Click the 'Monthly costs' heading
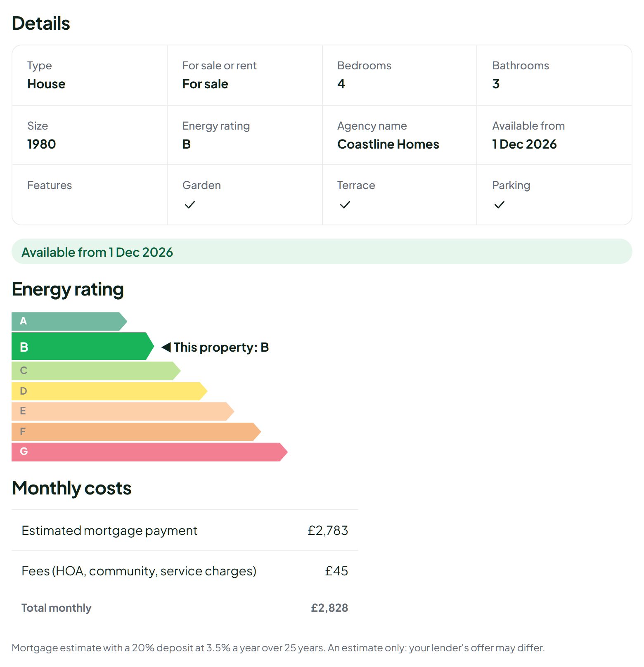This screenshot has width=644, height=667. pyautogui.click(x=71, y=488)
